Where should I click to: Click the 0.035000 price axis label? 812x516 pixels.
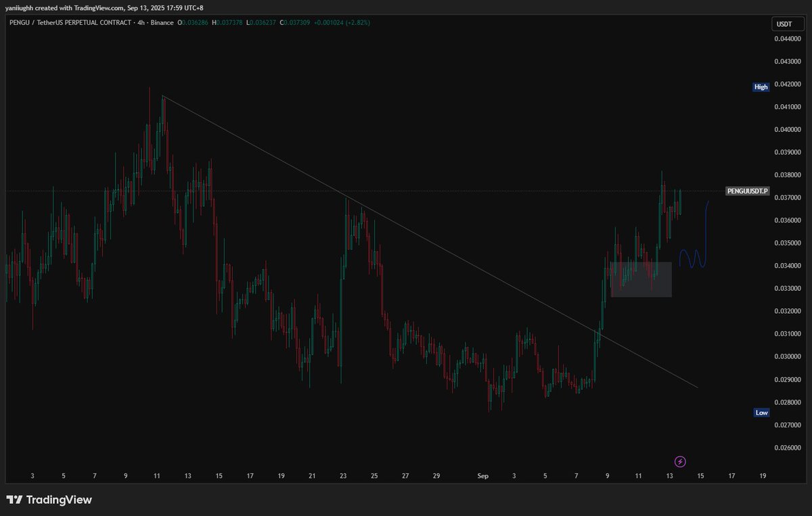788,243
